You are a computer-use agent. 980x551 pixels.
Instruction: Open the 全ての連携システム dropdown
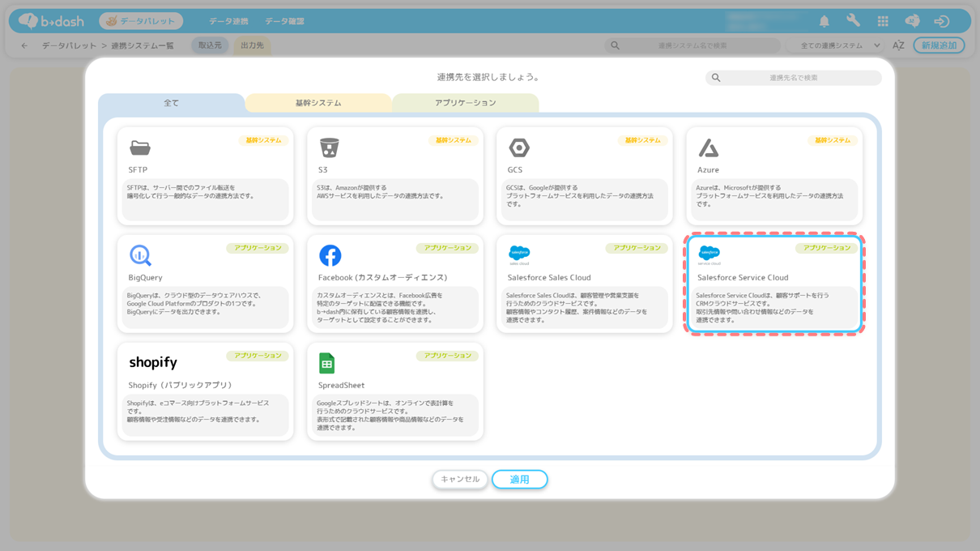click(839, 45)
